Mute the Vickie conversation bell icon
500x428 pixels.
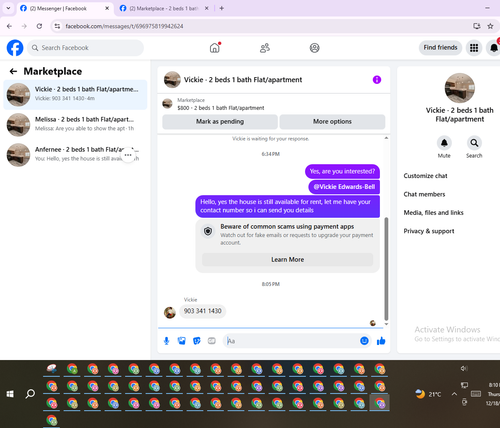[444, 143]
